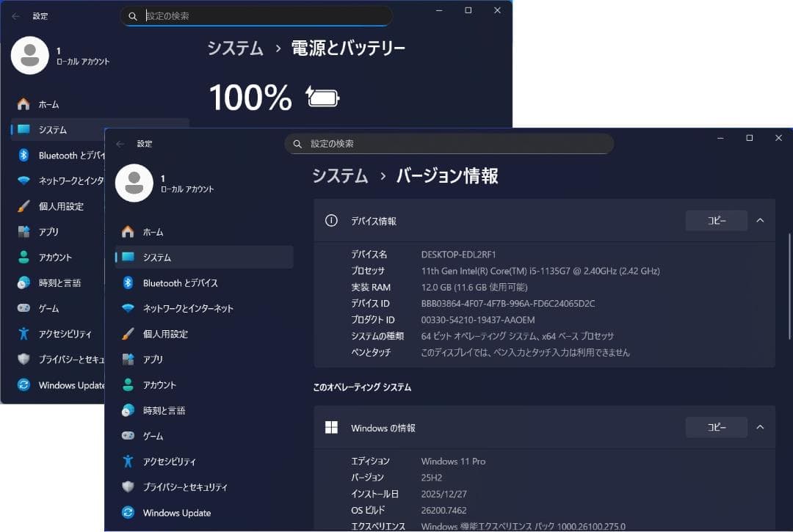Image resolution: width=793 pixels, height=532 pixels.
Task: Copy デバイス情報 using the コピー button
Action: [716, 220]
